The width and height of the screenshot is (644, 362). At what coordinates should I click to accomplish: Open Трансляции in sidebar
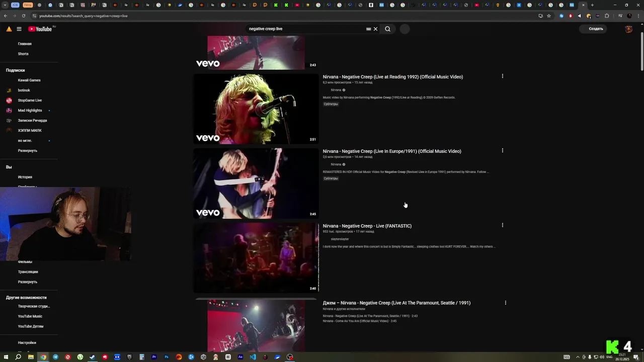click(28, 271)
